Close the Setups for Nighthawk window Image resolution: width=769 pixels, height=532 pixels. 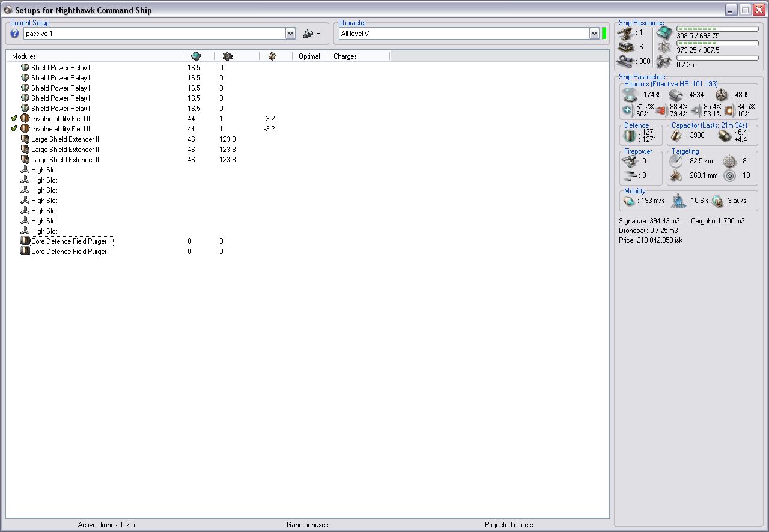tap(759, 10)
